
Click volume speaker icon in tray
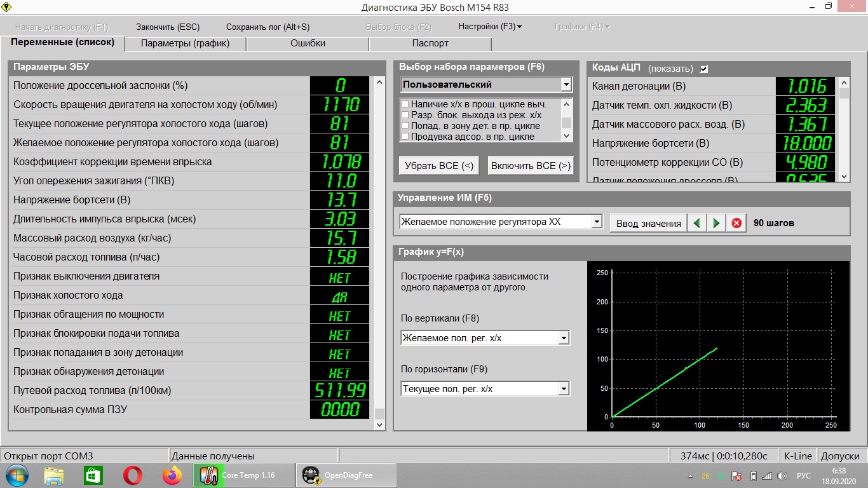coord(782,476)
